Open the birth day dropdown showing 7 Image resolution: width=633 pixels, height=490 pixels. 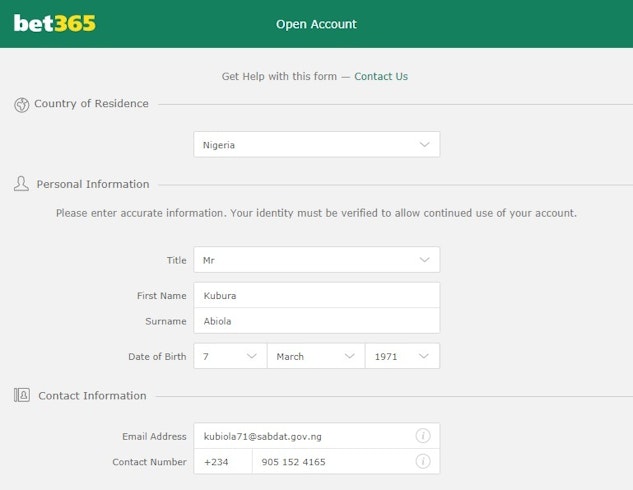point(230,356)
